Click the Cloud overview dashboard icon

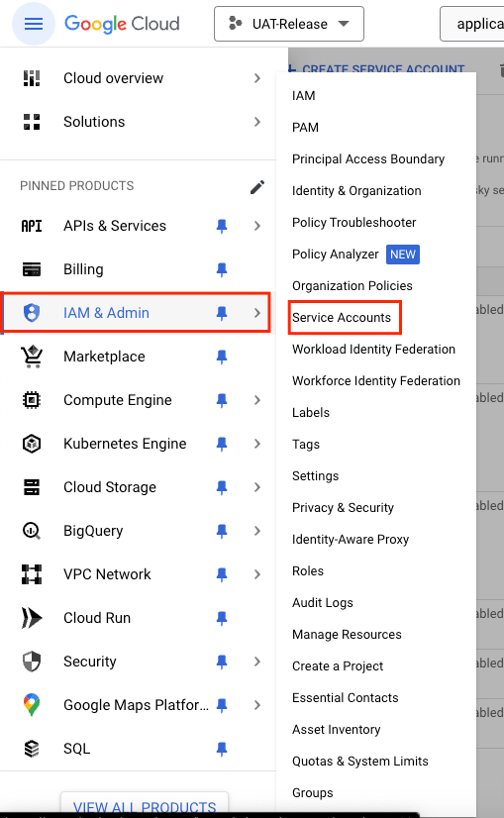pos(32,78)
